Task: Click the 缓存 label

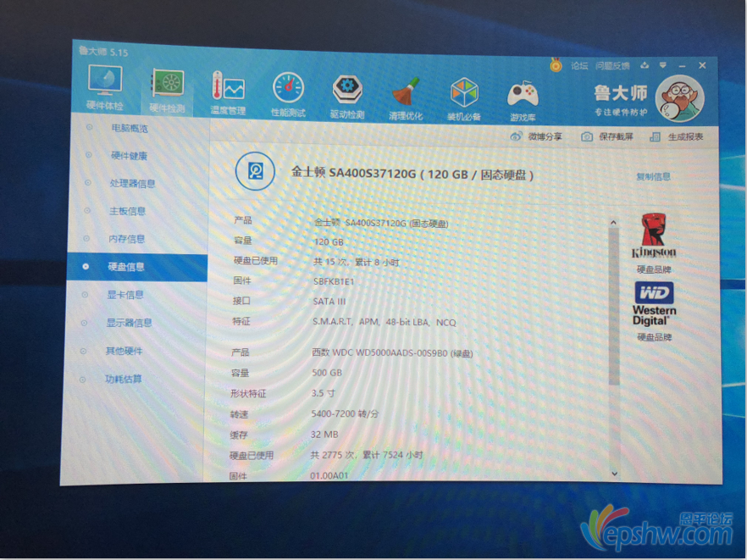Action: tap(239, 435)
